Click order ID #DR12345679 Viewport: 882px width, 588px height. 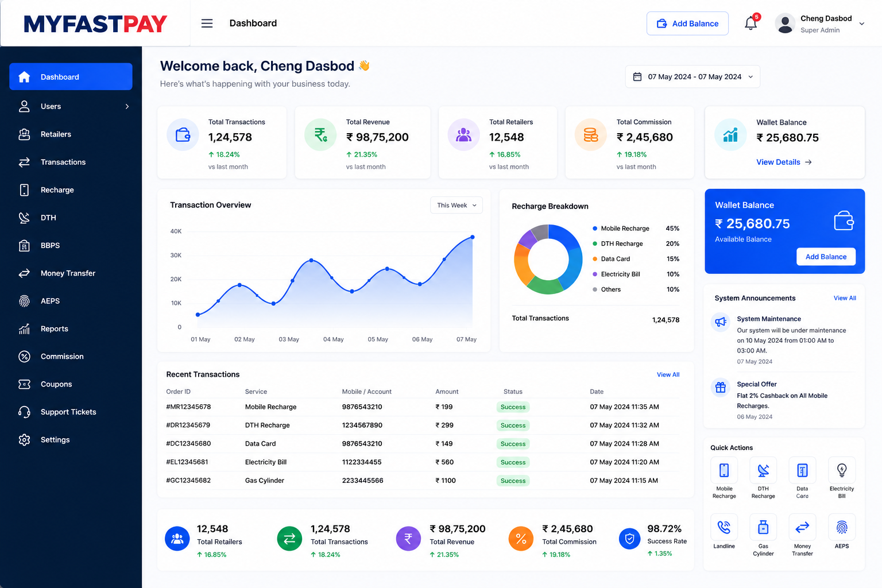coord(188,425)
